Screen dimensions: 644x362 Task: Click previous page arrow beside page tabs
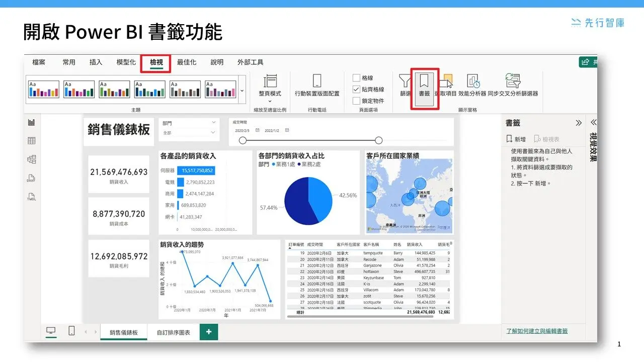(85, 332)
